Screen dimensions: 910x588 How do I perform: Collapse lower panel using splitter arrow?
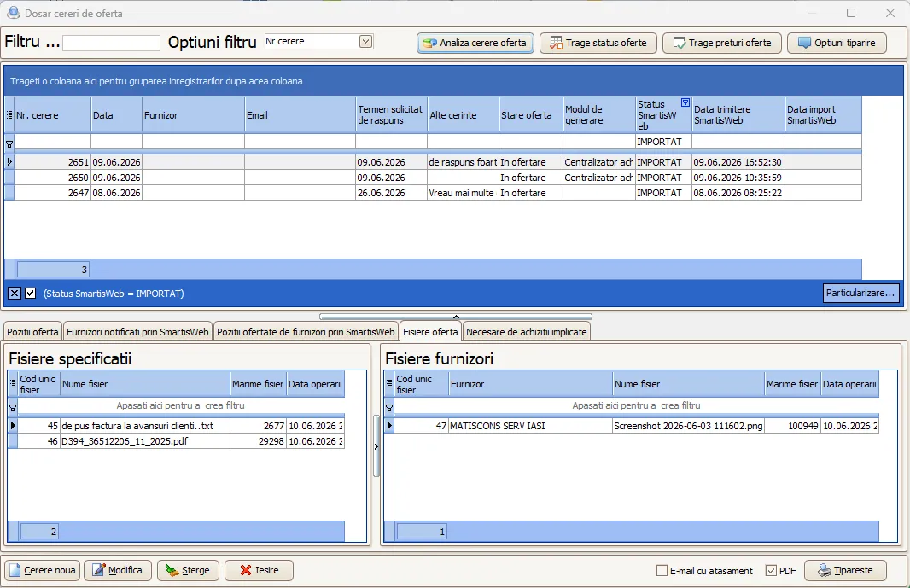point(456,317)
